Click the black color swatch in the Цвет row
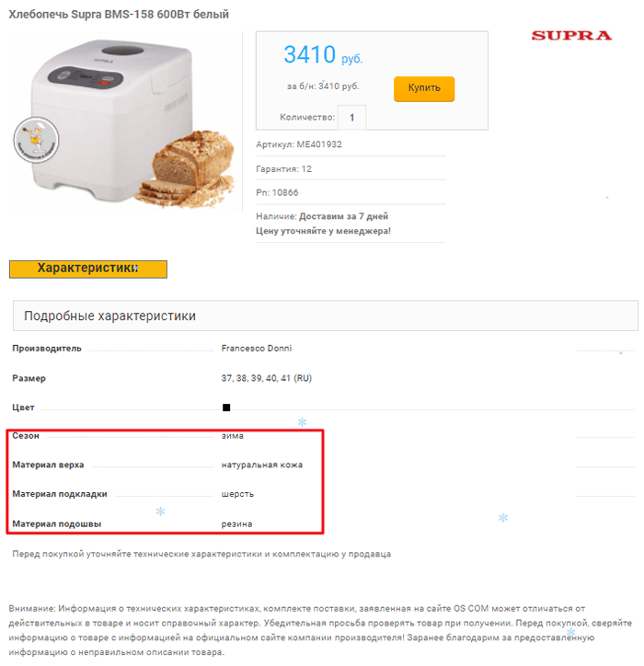The width and height of the screenshot is (644, 666). 226,407
